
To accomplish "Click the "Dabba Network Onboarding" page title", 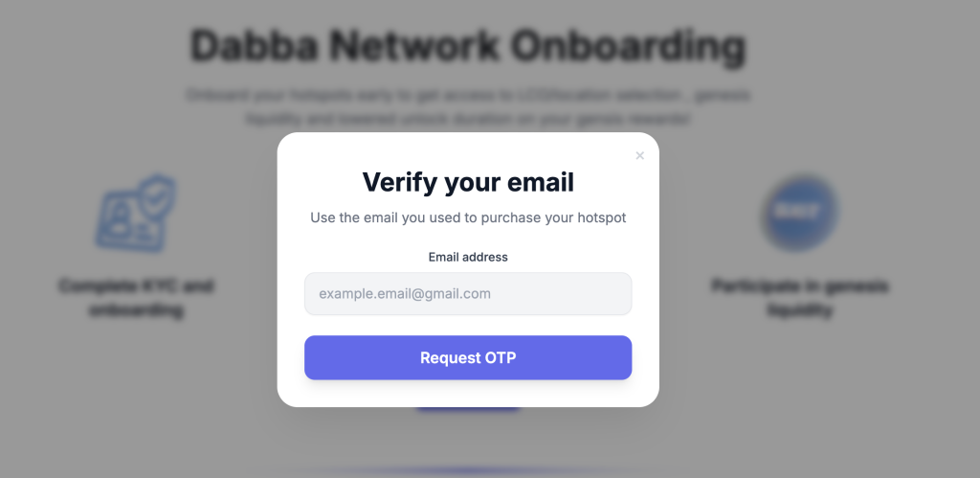I will pyautogui.click(x=467, y=46).
